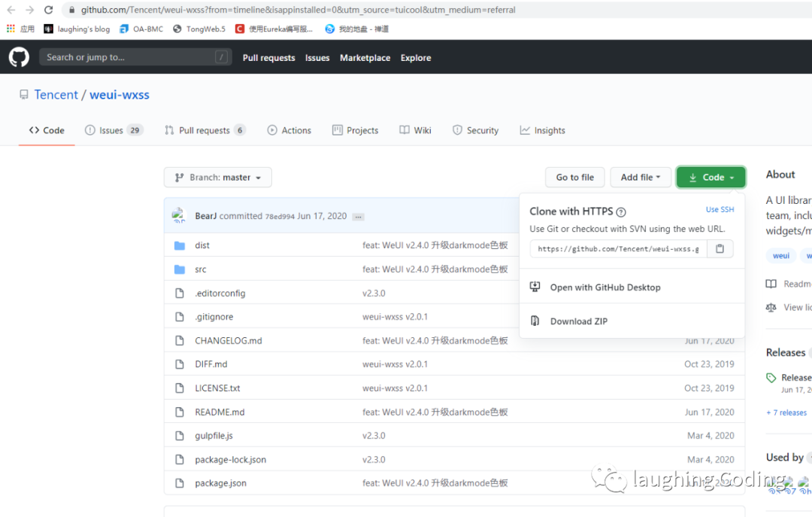Click the src folder icon
812x517 pixels.
(x=180, y=269)
